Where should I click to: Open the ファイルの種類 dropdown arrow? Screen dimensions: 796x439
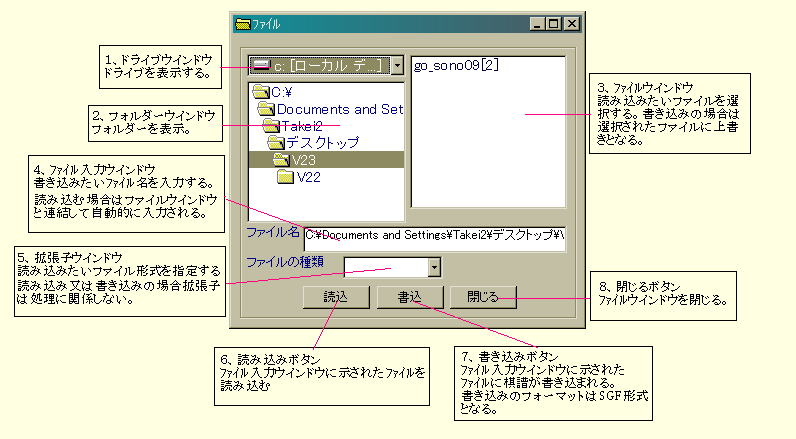(434, 267)
